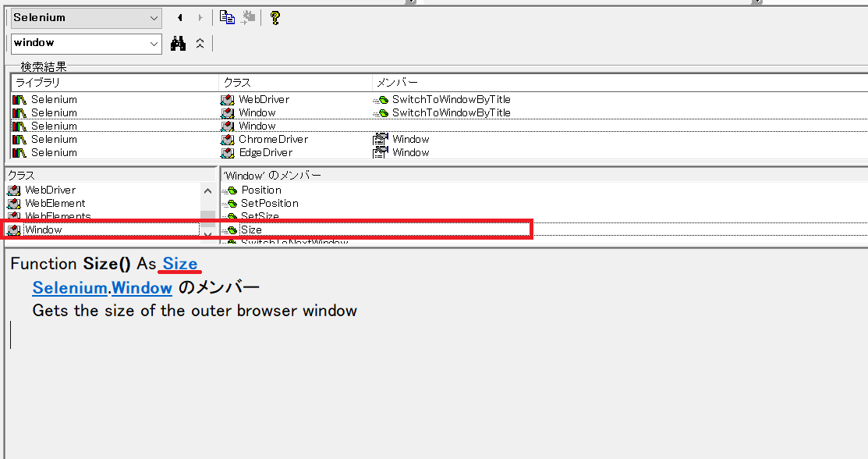
Task: Click the library icon in the EdgeDriver row
Action: pos(19,152)
